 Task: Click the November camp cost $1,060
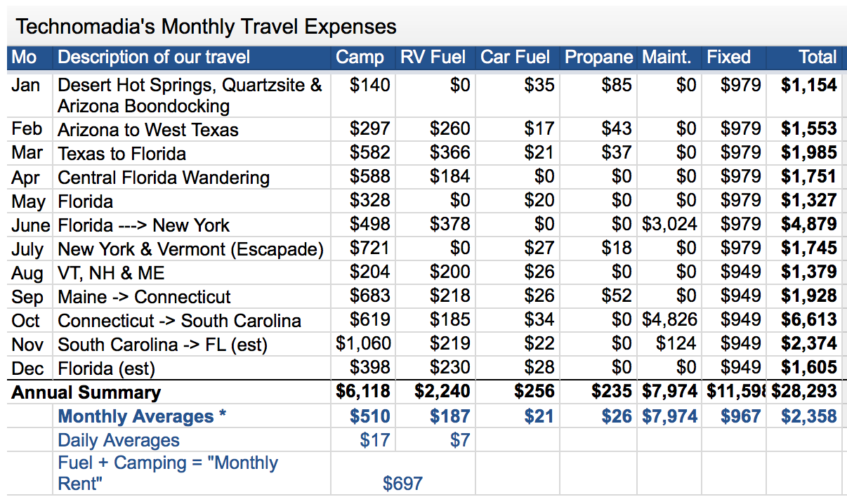click(363, 344)
